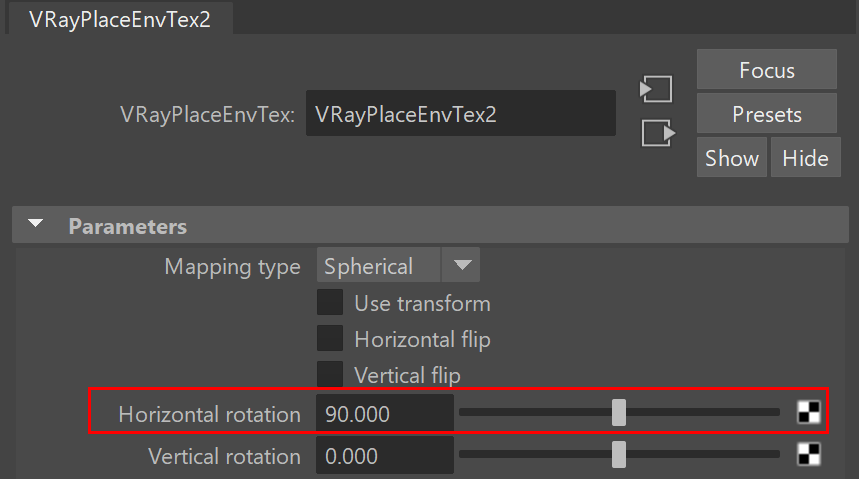
Task: Switch to the VRayPlaceEnvTex2 tab
Action: (x=119, y=19)
